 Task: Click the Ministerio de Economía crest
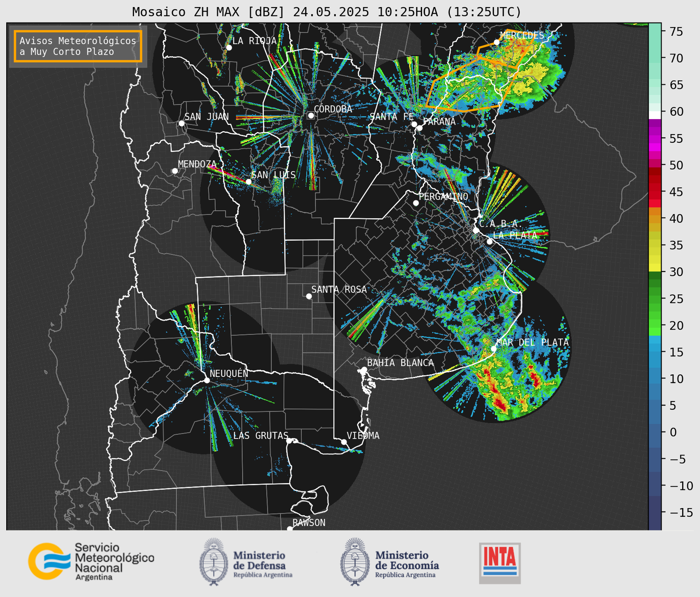coord(355,562)
